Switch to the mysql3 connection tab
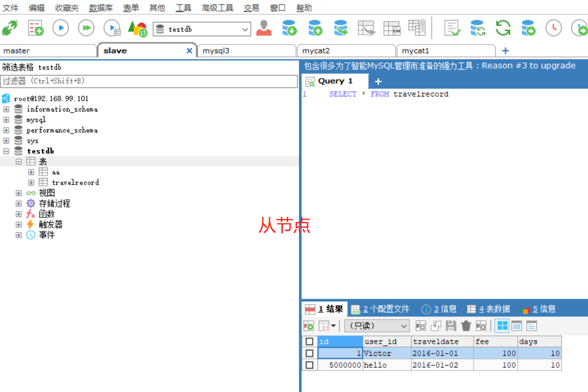This screenshot has height=392, width=588. click(247, 51)
